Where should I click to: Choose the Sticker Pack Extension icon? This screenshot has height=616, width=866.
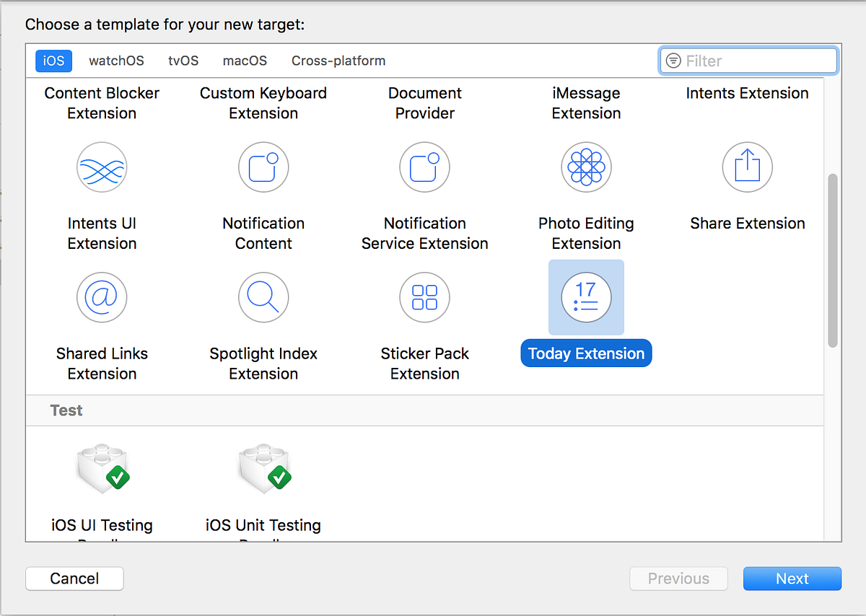point(424,297)
